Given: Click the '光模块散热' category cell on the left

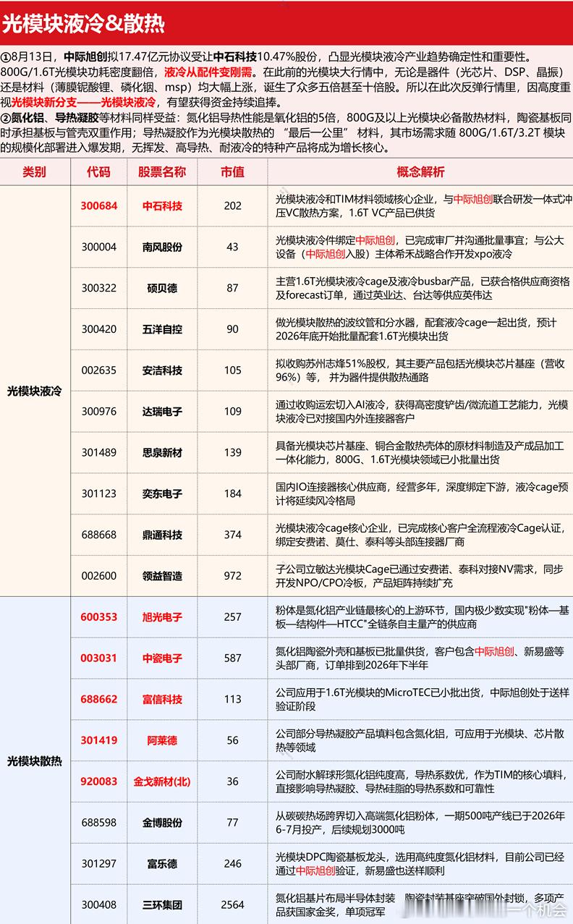Looking at the screenshot, I should pyautogui.click(x=35, y=760).
